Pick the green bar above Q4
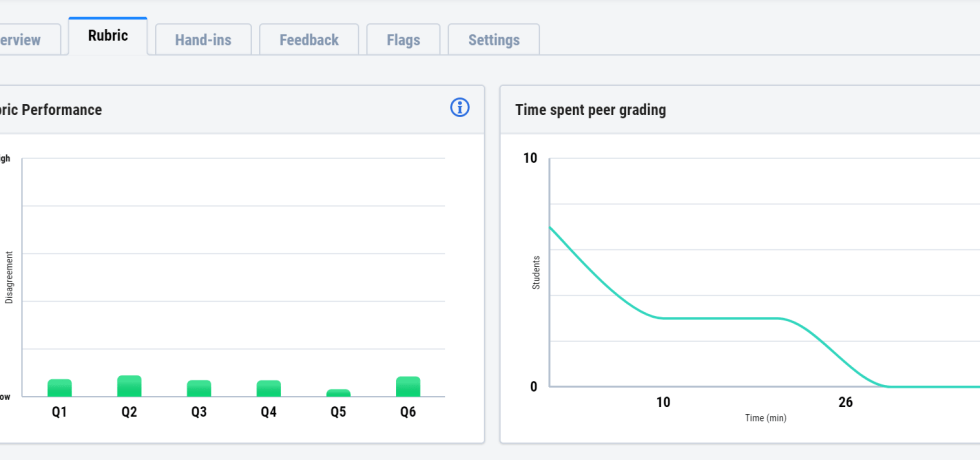 (268, 388)
